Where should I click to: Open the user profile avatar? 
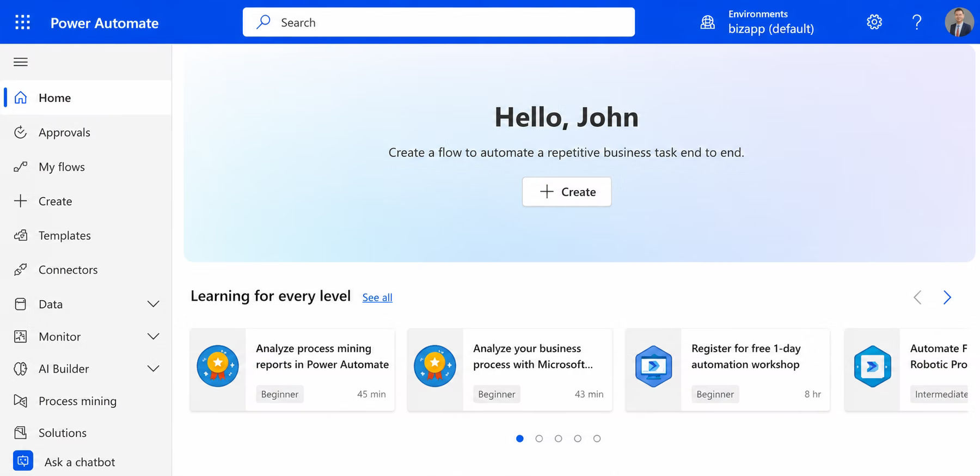pyautogui.click(x=959, y=22)
